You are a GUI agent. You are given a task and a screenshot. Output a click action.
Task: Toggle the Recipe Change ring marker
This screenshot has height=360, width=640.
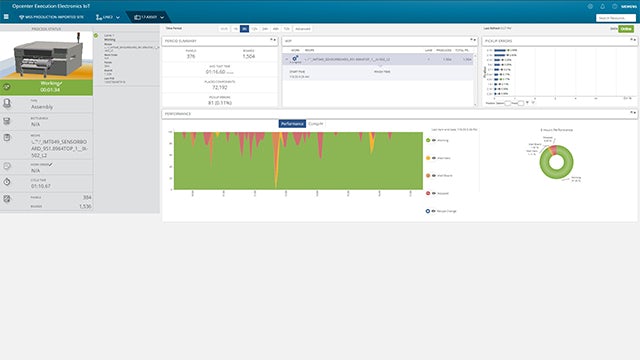[x=428, y=211]
